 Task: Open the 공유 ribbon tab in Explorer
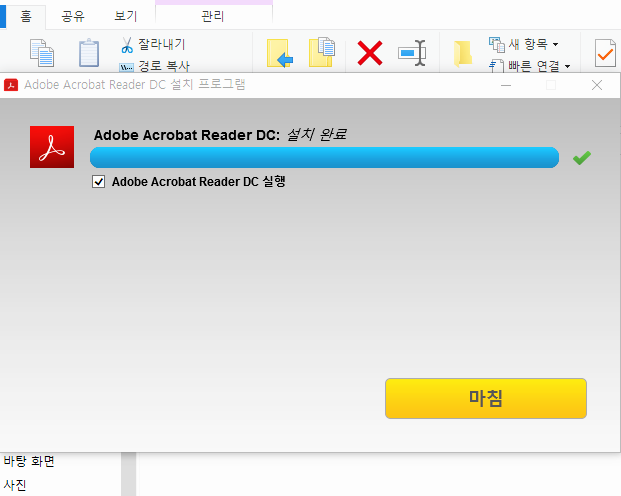(x=73, y=16)
